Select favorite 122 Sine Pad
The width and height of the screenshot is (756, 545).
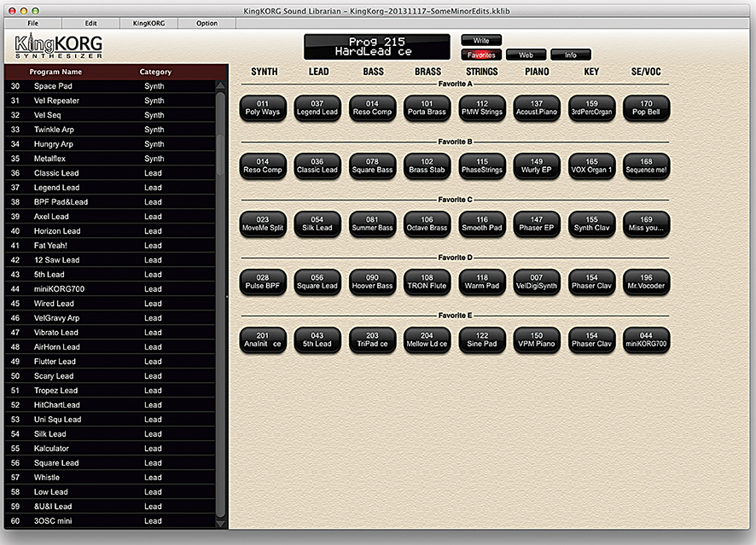pyautogui.click(x=482, y=339)
